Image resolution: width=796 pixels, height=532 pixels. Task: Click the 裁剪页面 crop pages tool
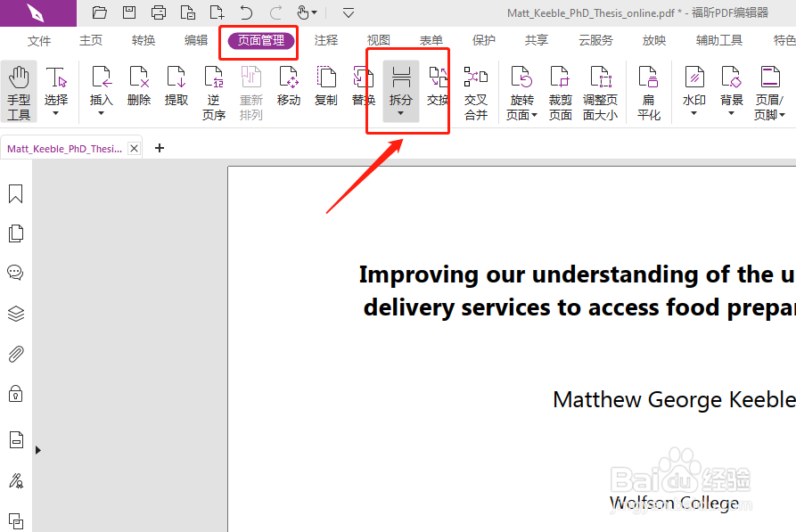coord(561,93)
